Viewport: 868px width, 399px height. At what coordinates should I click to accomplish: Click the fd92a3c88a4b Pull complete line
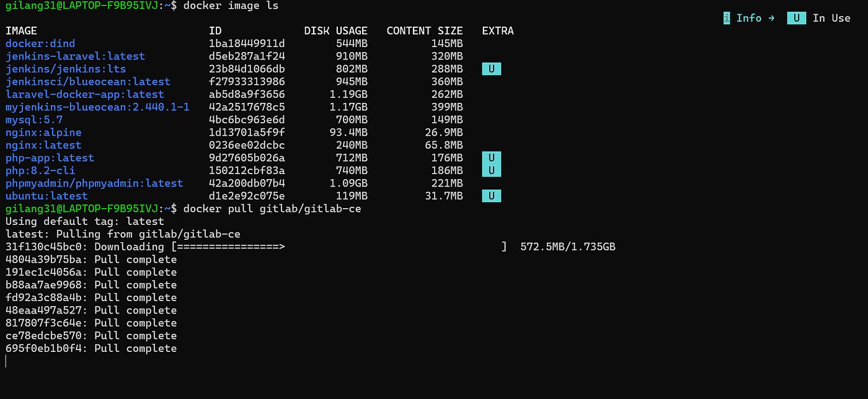[91, 297]
